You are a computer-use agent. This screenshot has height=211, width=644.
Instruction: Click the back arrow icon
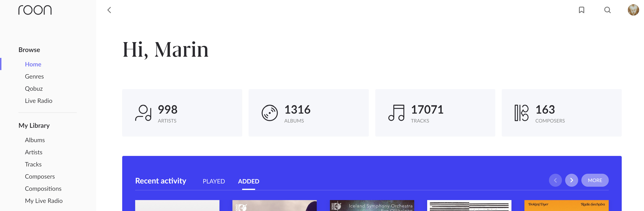109,10
